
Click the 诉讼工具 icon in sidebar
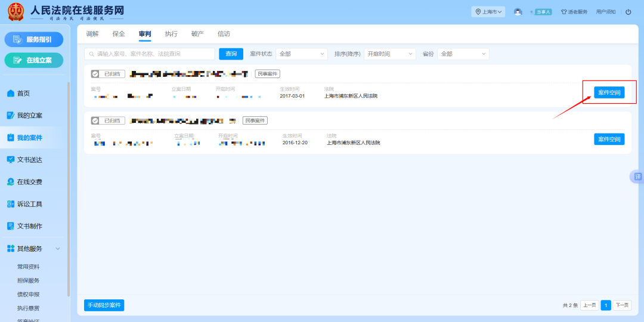[10, 204]
